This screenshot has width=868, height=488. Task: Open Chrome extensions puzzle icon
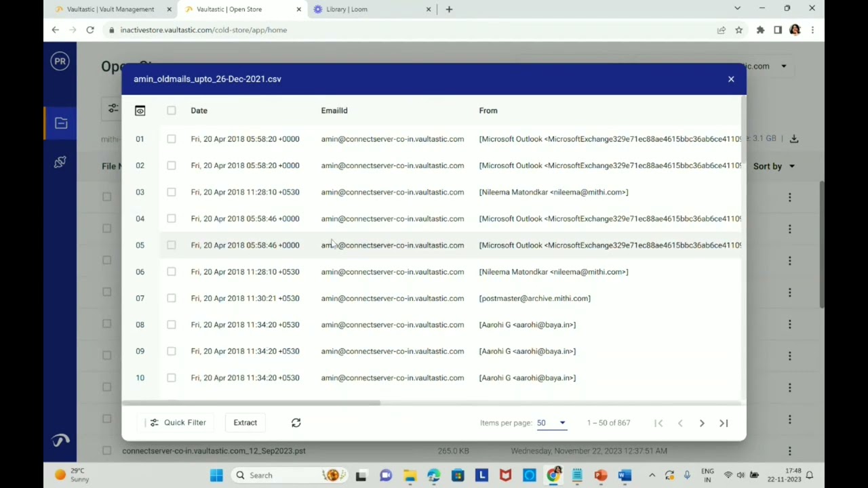pos(760,30)
